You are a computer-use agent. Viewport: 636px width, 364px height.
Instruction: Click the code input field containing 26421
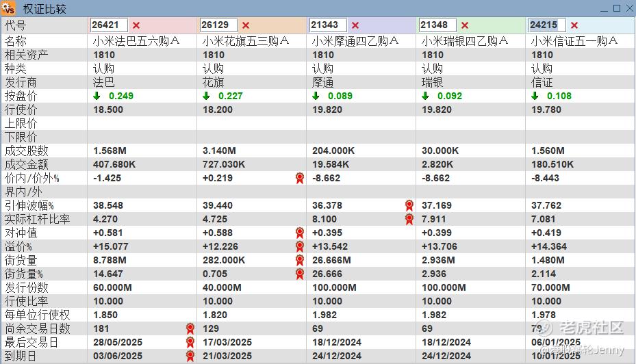click(x=109, y=25)
